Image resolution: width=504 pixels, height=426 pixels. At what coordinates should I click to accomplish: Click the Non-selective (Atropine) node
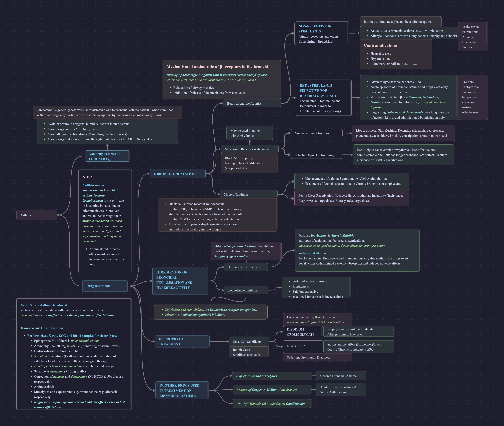point(316,133)
